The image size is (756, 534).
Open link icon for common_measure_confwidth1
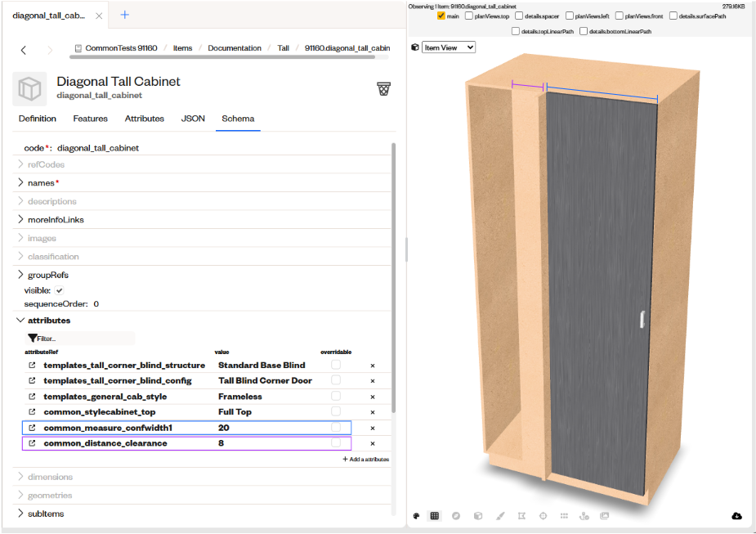(x=32, y=428)
